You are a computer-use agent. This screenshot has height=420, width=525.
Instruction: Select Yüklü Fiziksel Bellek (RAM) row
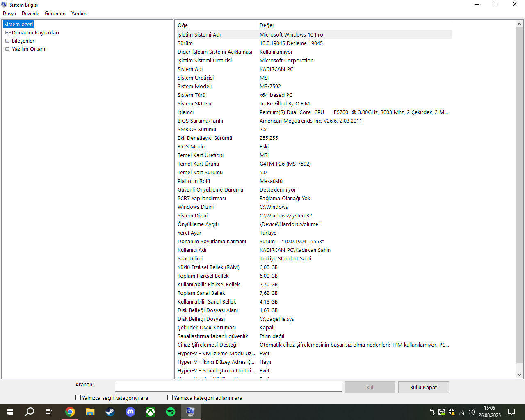(313, 267)
